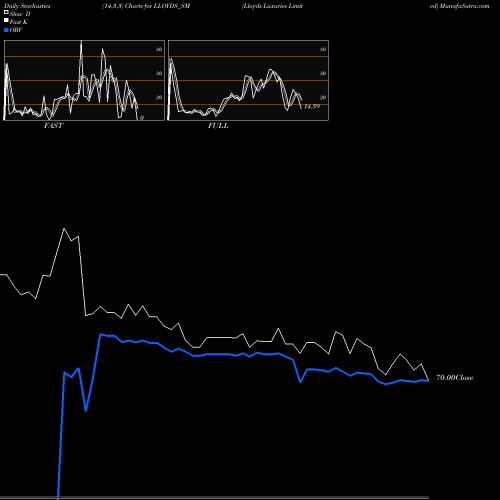Viewport: 500px width, 500px height.
Task: Select the 'Slow D' legend label
Action: pyautogui.click(x=20, y=14)
